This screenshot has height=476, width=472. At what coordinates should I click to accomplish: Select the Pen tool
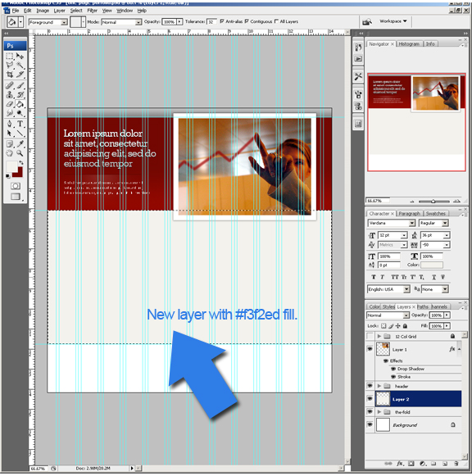tap(10, 124)
